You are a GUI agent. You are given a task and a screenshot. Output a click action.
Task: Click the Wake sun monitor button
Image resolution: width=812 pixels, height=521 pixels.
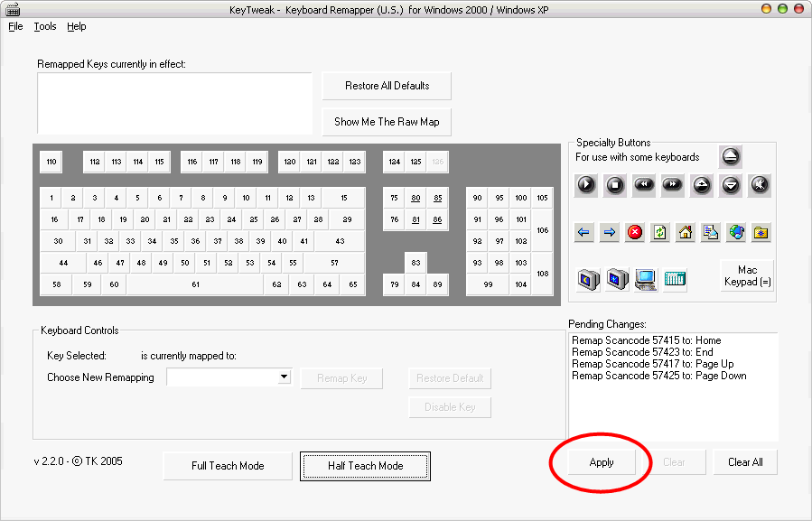pos(617,280)
